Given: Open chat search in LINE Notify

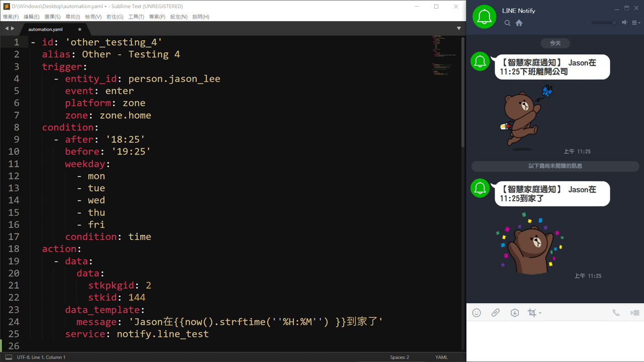Looking at the screenshot, I should tap(508, 23).
